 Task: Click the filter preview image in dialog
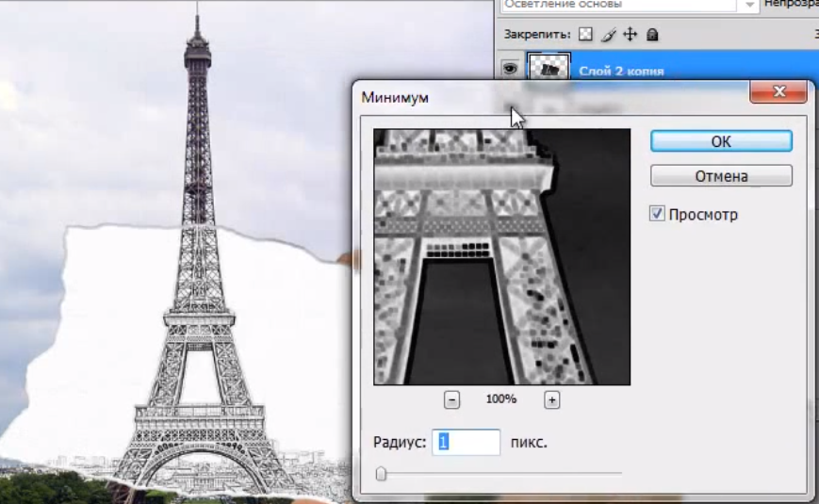point(502,257)
